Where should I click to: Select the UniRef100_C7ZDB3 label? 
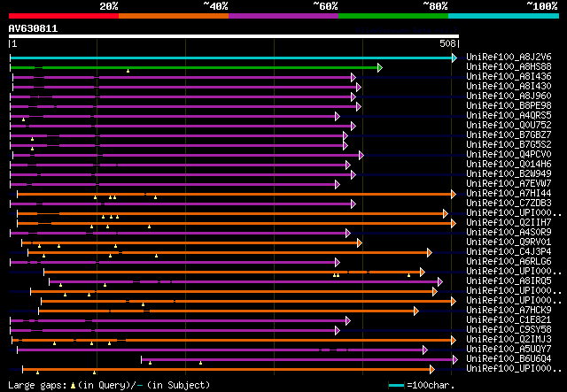509,204
